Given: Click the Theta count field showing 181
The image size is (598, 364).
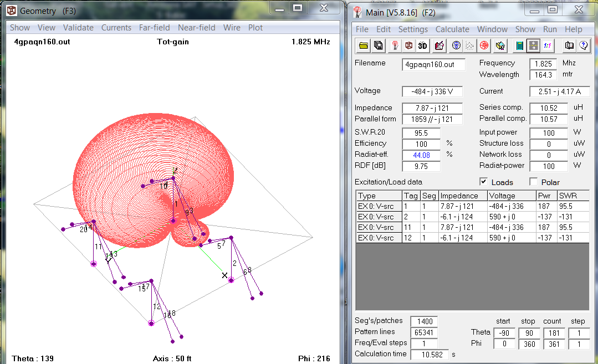Looking at the screenshot, I should [x=554, y=333].
